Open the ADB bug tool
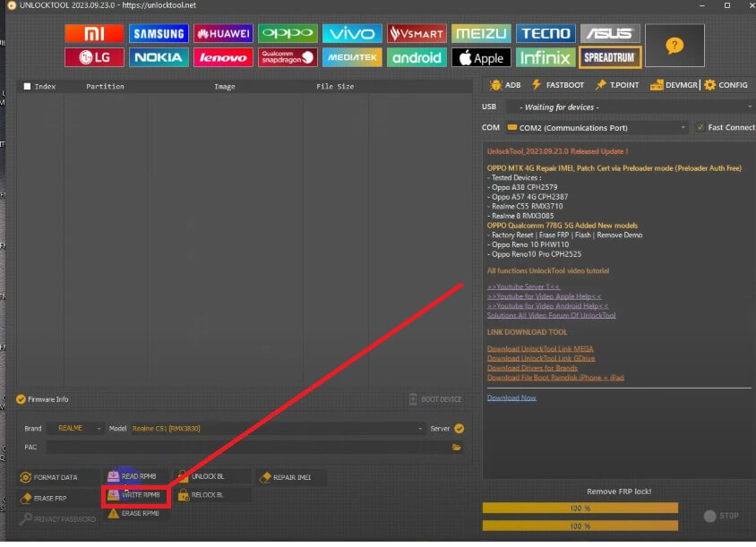 [505, 85]
